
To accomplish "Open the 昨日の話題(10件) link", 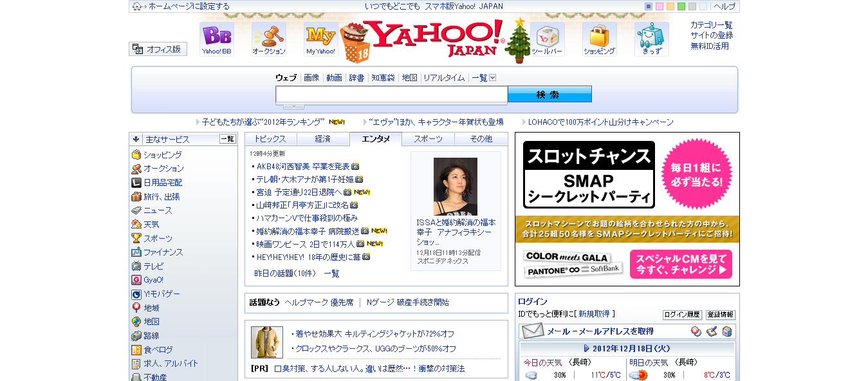I will click(285, 274).
